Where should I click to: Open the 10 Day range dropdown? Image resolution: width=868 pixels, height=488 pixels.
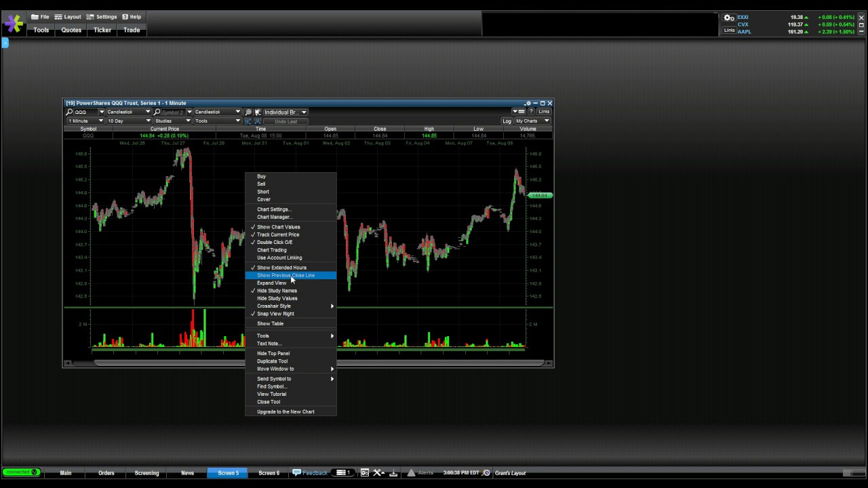[128, 121]
